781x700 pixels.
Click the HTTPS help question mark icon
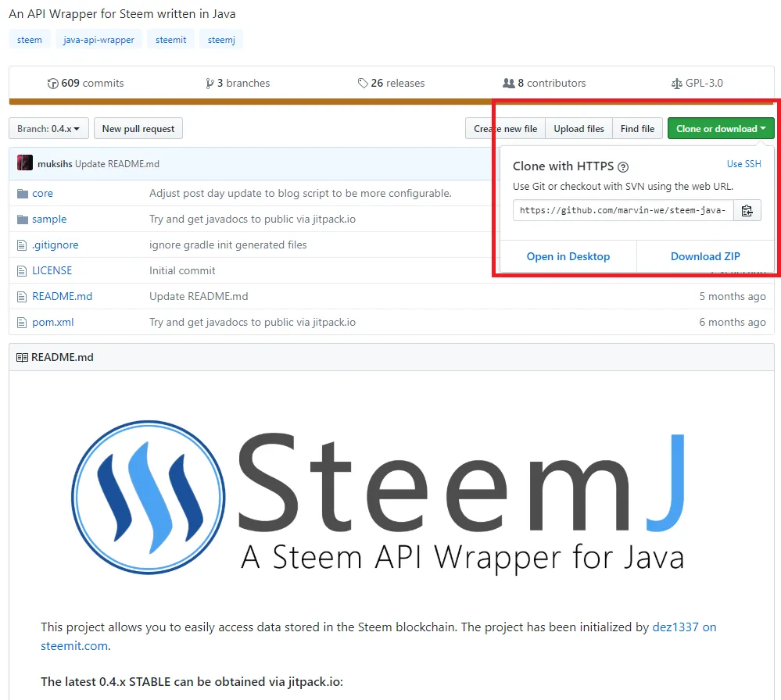(622, 166)
